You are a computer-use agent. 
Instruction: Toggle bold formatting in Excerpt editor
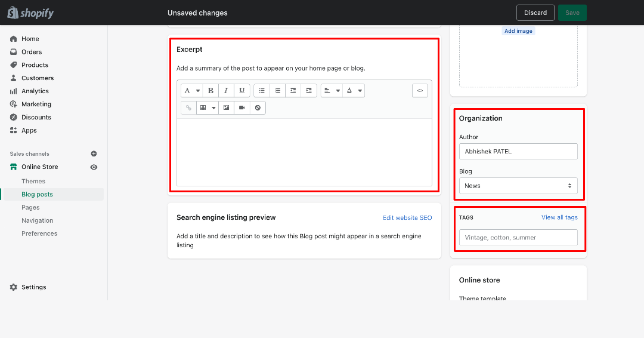click(x=210, y=90)
